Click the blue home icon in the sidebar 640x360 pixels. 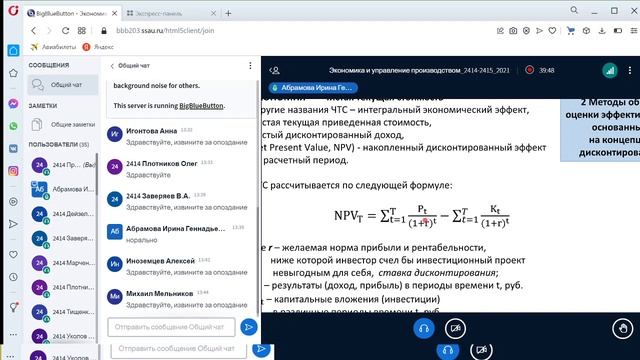point(13,51)
